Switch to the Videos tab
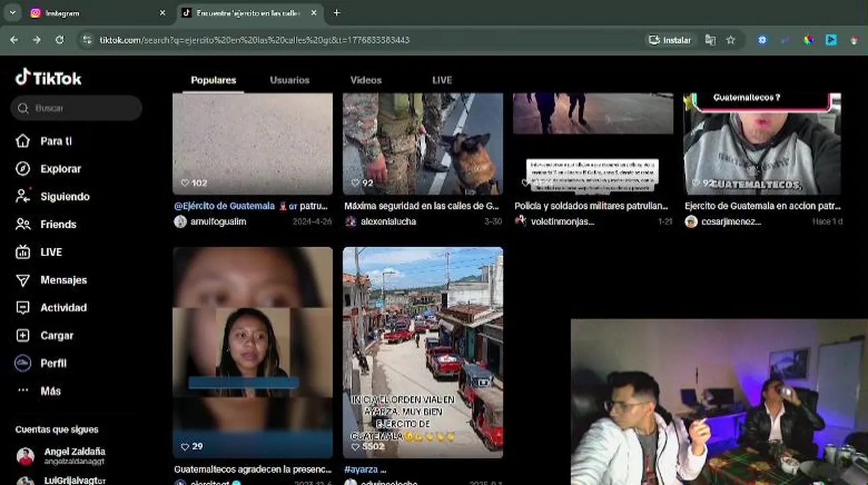This screenshot has height=485, width=868. point(366,80)
